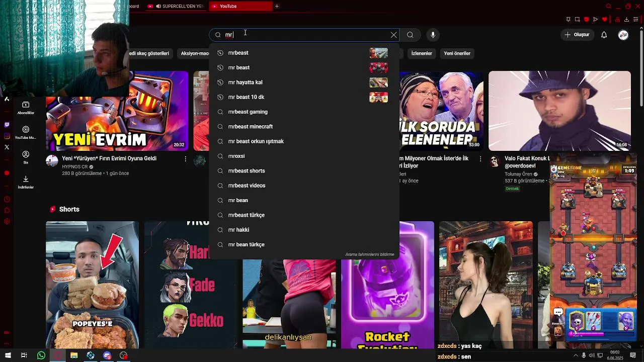Choose suggestion "mrbeast videos"

304,186
